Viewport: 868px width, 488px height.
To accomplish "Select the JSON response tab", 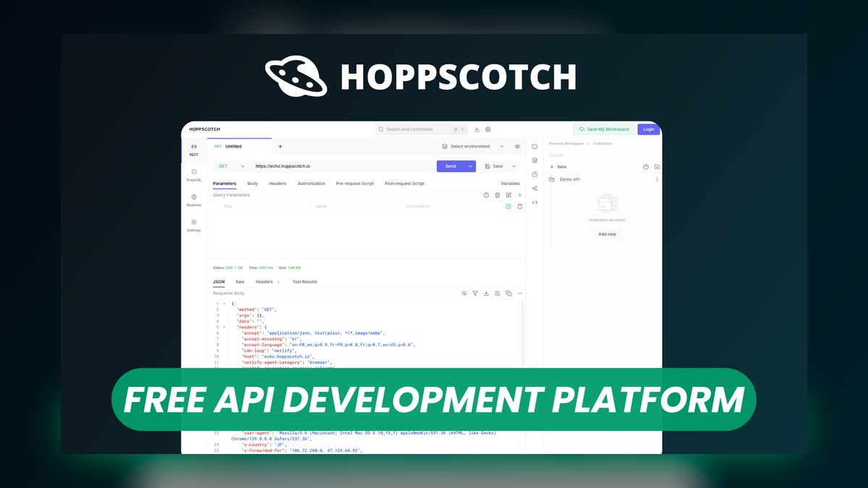I will pyautogui.click(x=218, y=282).
